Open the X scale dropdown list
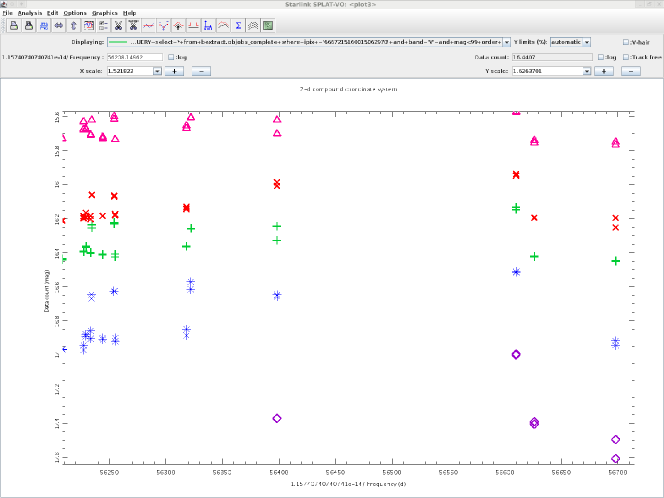The image size is (664, 498). click(x=157, y=72)
